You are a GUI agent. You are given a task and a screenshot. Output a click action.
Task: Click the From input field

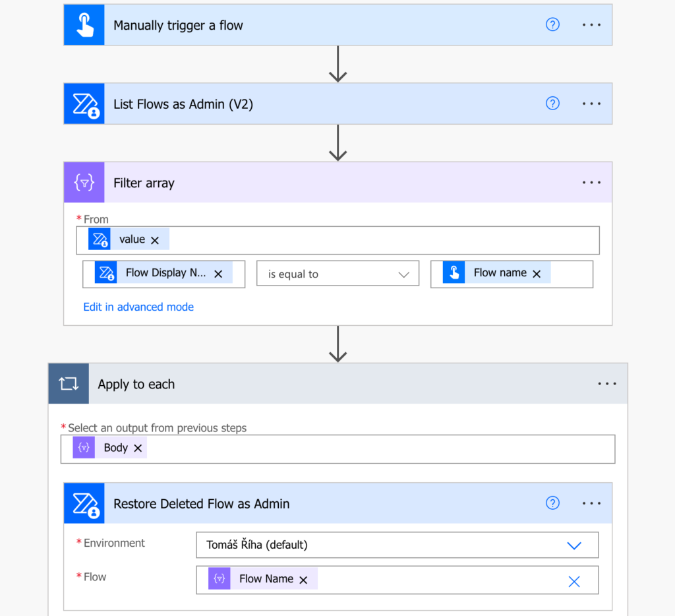(x=338, y=240)
